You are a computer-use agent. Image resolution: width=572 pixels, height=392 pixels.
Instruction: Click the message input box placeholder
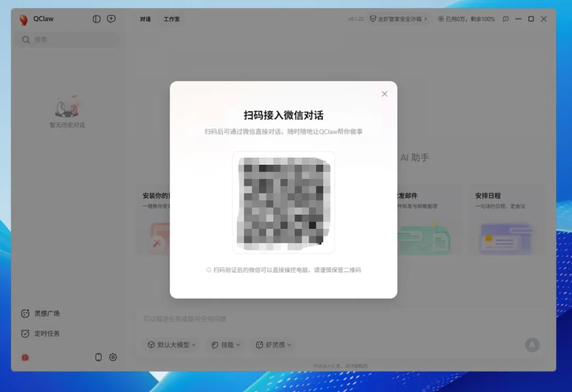pos(184,319)
